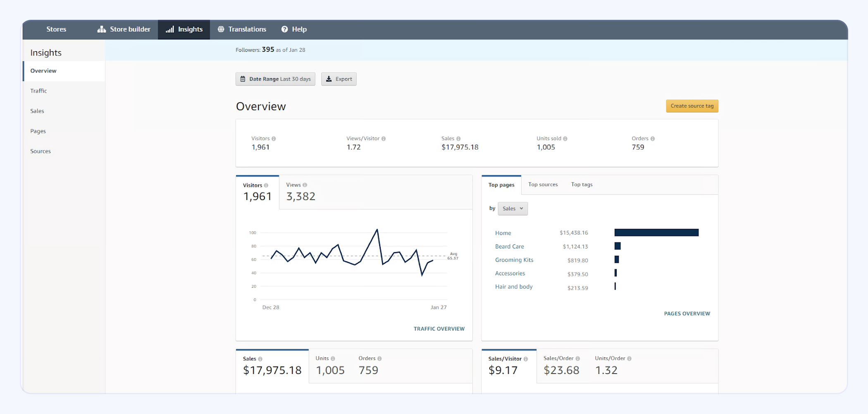Click info icon next to Units/Order
The height and width of the screenshot is (414, 868).
630,359
